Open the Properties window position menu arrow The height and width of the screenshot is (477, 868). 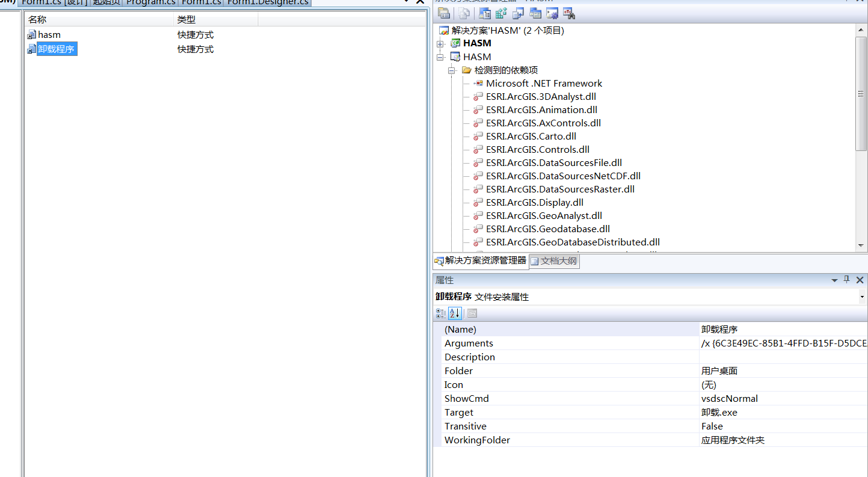click(x=835, y=280)
